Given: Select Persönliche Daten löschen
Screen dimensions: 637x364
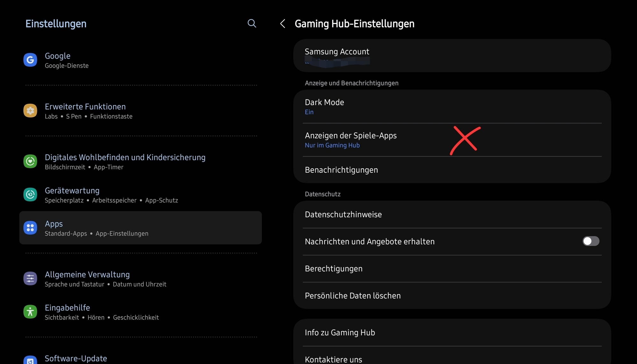Looking at the screenshot, I should [x=353, y=296].
